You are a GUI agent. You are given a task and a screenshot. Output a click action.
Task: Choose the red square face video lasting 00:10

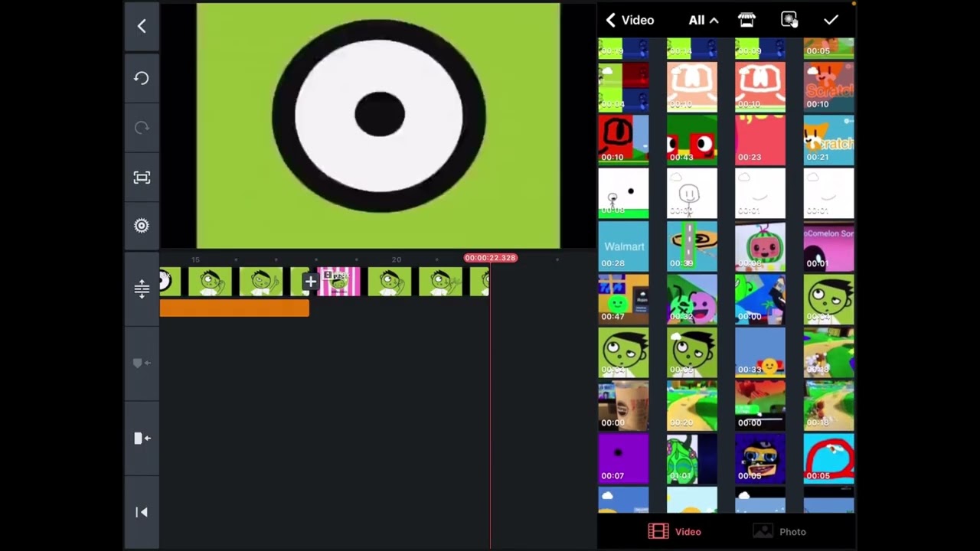tap(623, 140)
